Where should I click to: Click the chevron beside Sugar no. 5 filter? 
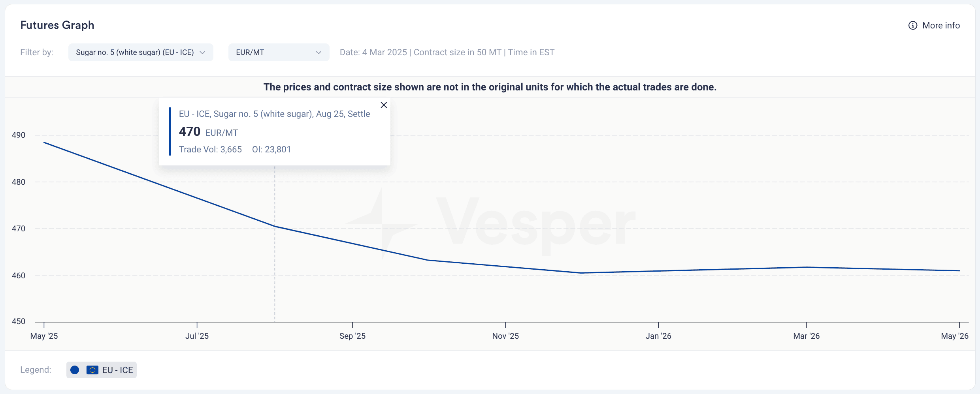203,53
